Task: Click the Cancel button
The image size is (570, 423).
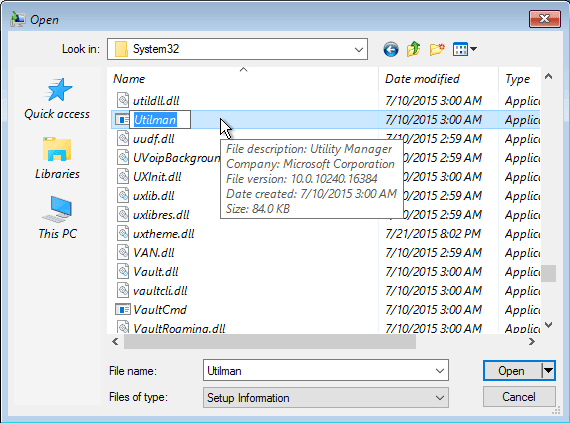Action: click(519, 397)
